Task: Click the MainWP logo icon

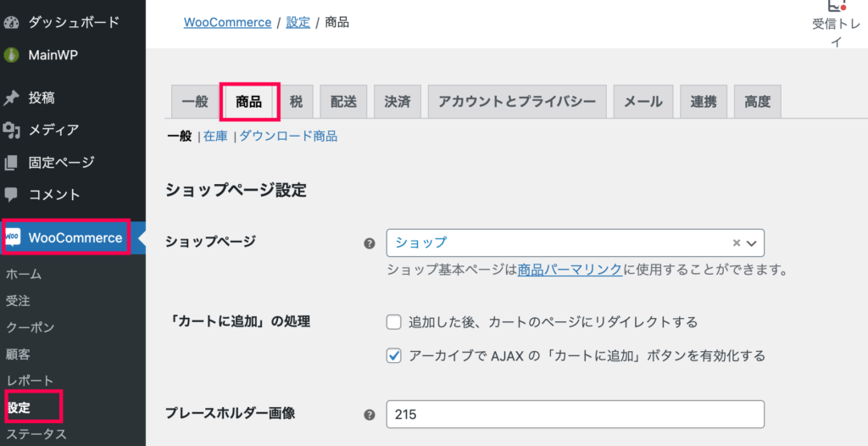Action: (11, 55)
